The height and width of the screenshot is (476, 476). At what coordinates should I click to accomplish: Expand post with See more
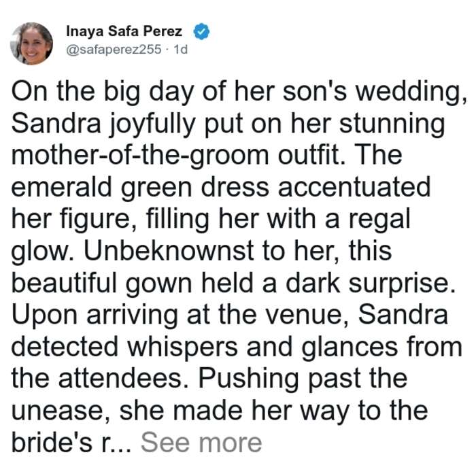click(201, 443)
